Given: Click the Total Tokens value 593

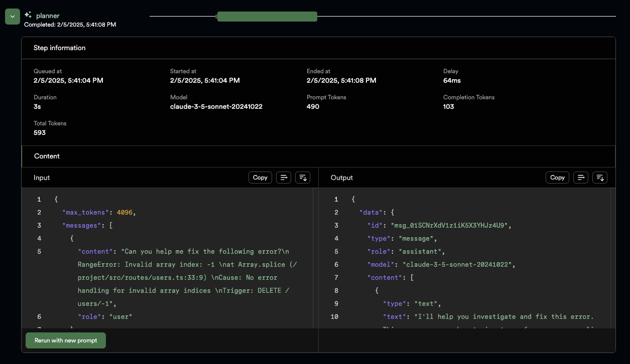Looking at the screenshot, I should [40, 132].
